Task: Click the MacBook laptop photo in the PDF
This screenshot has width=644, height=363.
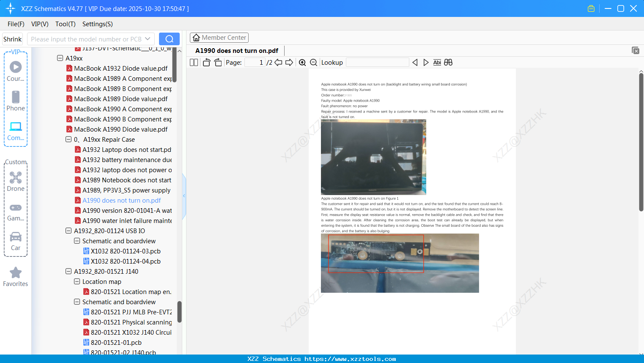Action: tap(373, 157)
